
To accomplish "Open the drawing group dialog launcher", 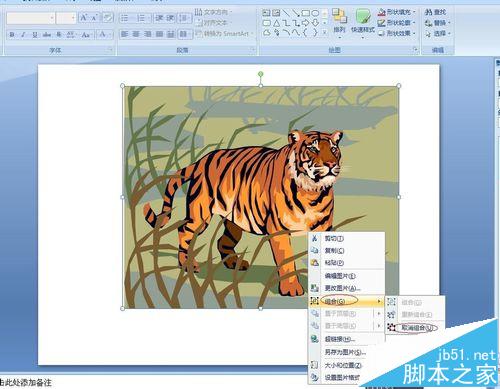I will 415,50.
